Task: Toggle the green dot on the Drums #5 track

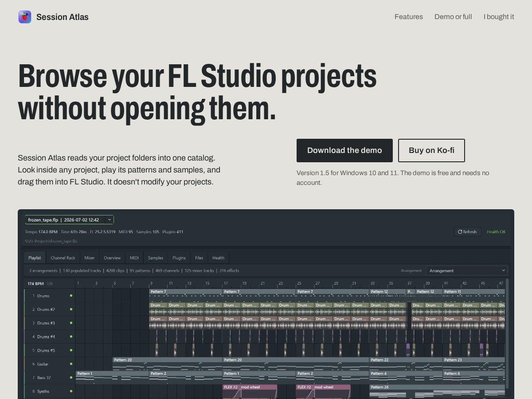Action: point(71,350)
